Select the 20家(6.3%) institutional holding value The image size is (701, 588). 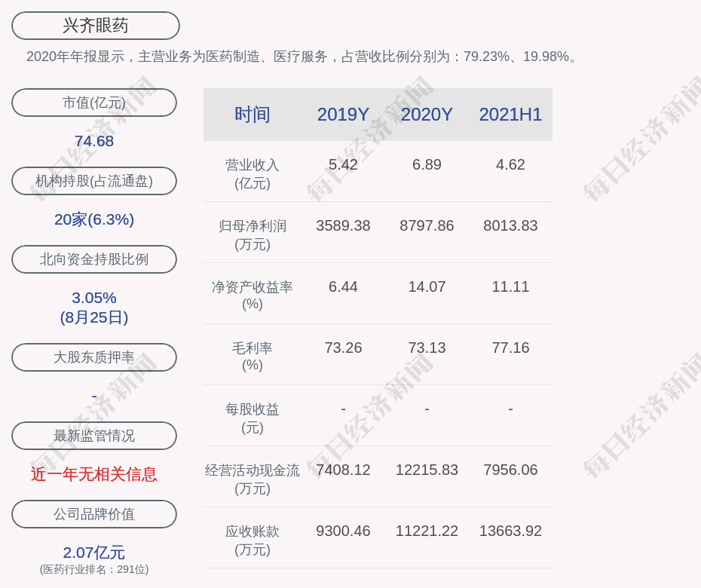(x=94, y=219)
